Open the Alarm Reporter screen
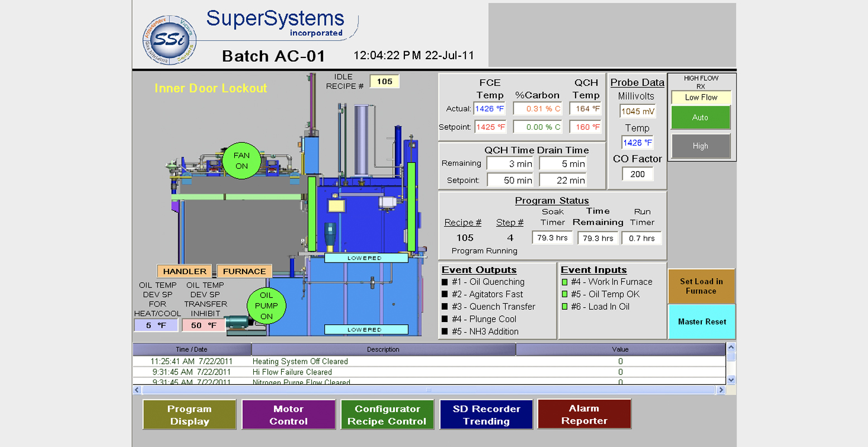 click(584, 415)
